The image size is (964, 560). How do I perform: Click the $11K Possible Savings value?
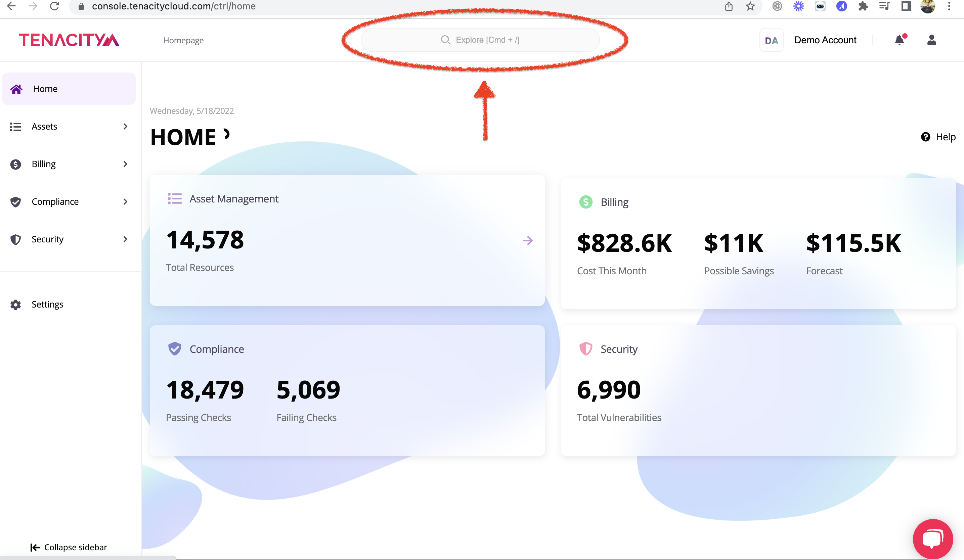coord(734,243)
